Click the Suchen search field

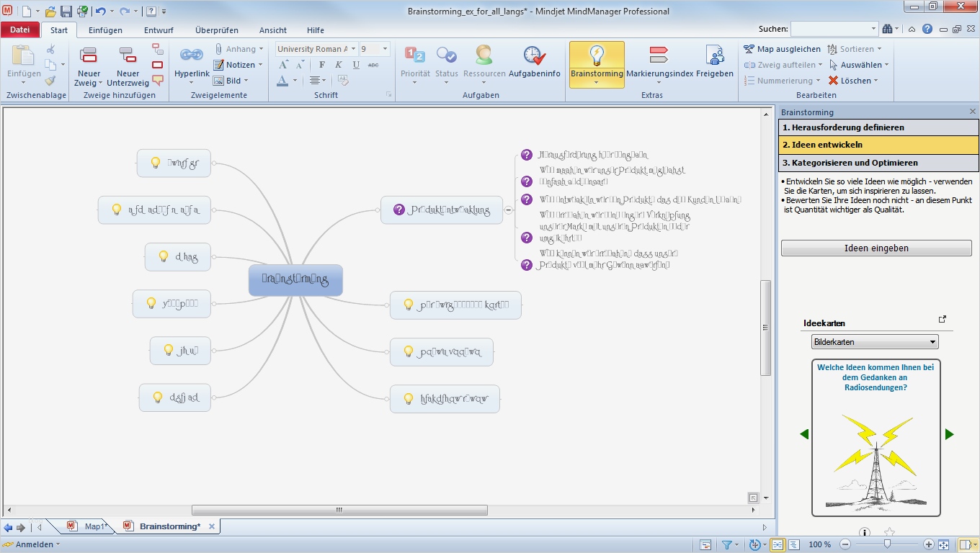(x=834, y=29)
